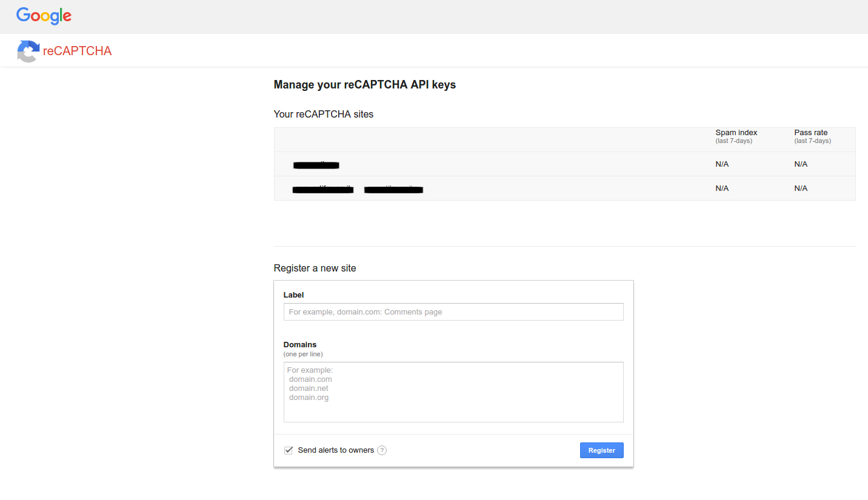Click the Google logo in the header
868x500 pixels.
coord(44,16)
